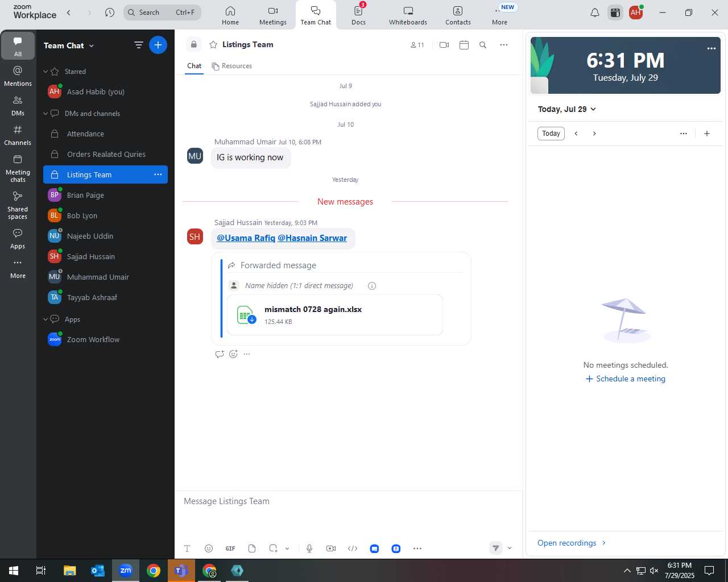Open Channels section in sidebar
Screen dimensions: 728x582
point(18,135)
